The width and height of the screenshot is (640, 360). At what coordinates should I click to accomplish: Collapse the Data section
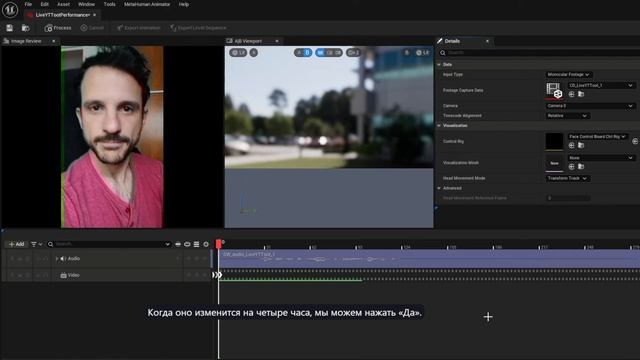[x=439, y=64]
